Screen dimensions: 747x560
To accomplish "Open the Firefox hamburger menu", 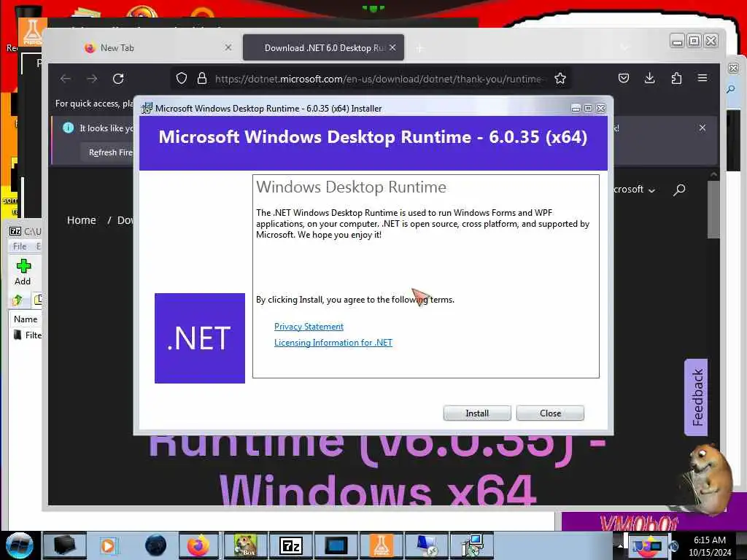I will (703, 77).
